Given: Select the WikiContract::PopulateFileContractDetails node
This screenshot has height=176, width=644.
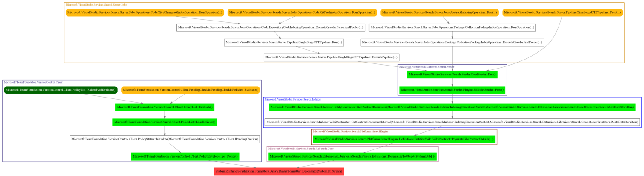Looking at the screenshot, I should (x=404, y=139).
